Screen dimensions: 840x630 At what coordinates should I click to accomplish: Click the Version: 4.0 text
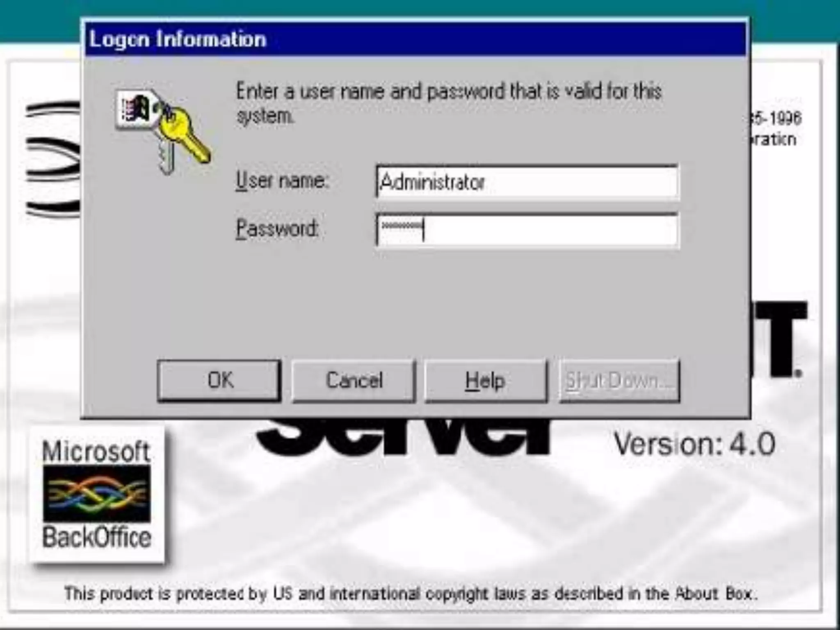coord(694,444)
